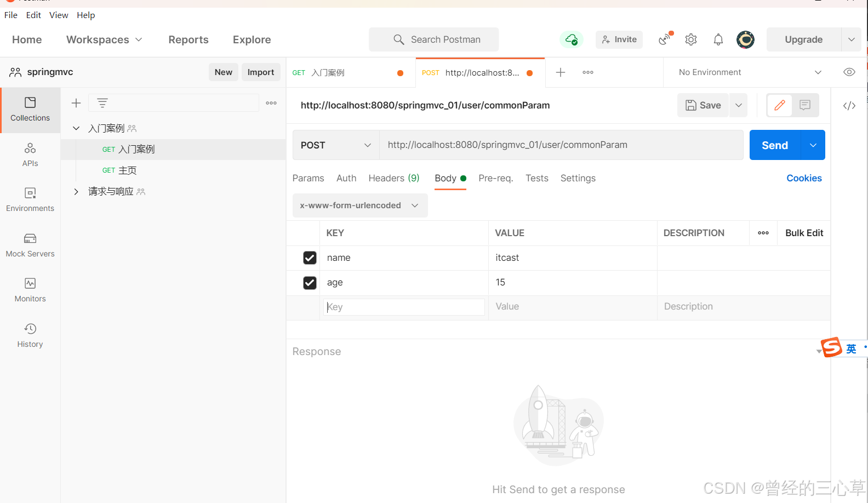Click Bulk Edit
Screen dimensions: 868x503
804,233
